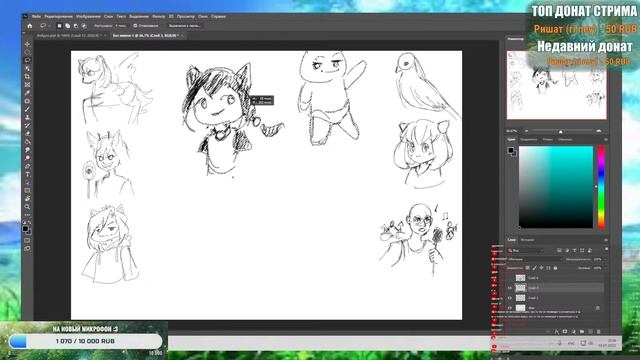Select the Eyedropper tool
Image resolution: width=640 pixels, height=360 pixels.
click(x=27, y=93)
